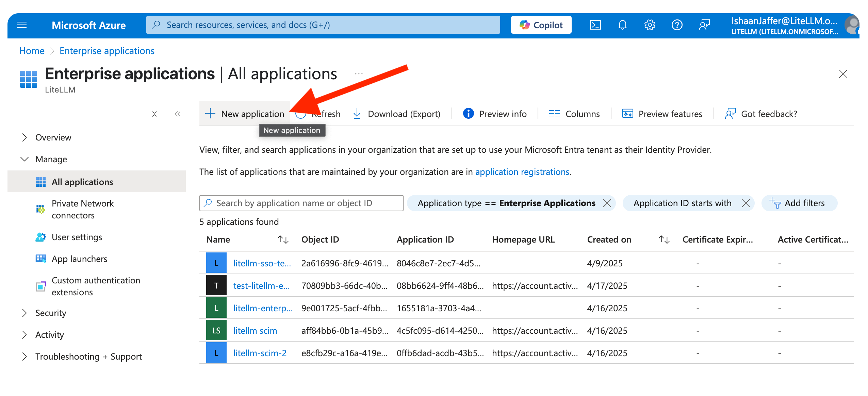
Task: Select User settings in sidebar
Action: tap(77, 237)
